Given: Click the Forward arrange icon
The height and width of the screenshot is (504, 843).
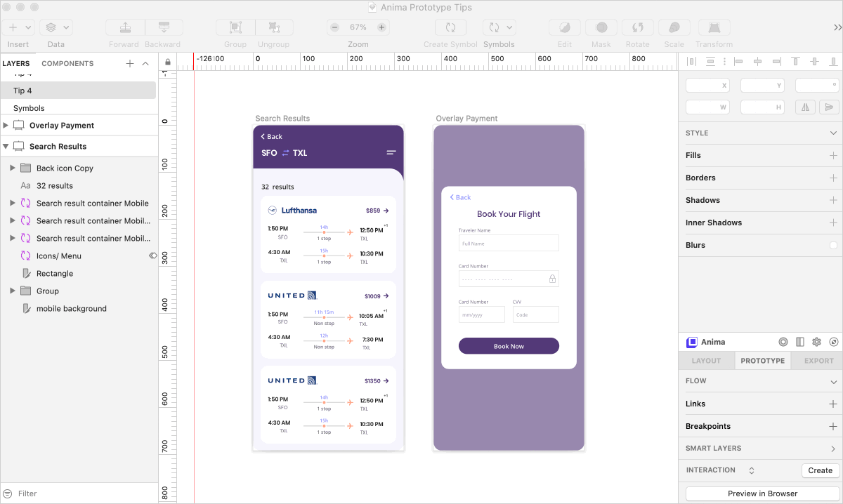Looking at the screenshot, I should coord(124,27).
